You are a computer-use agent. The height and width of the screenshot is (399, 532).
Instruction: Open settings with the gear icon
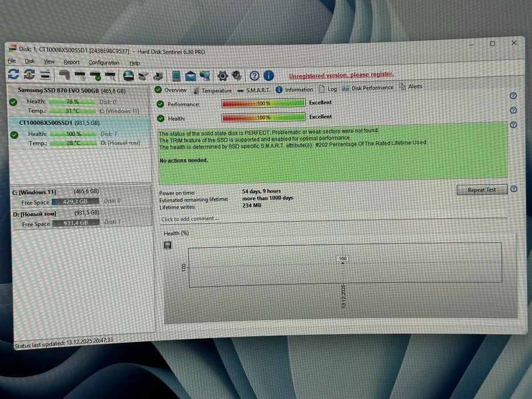click(x=222, y=76)
